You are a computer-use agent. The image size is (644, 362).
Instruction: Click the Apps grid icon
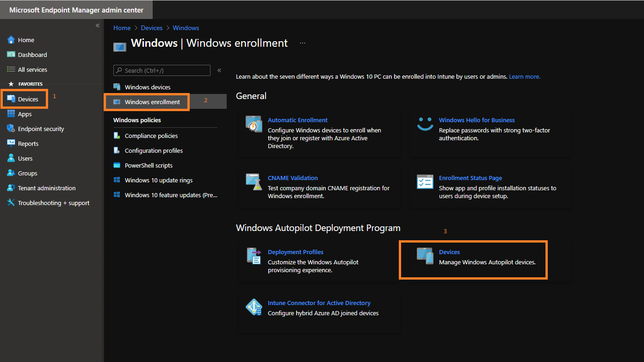point(11,114)
